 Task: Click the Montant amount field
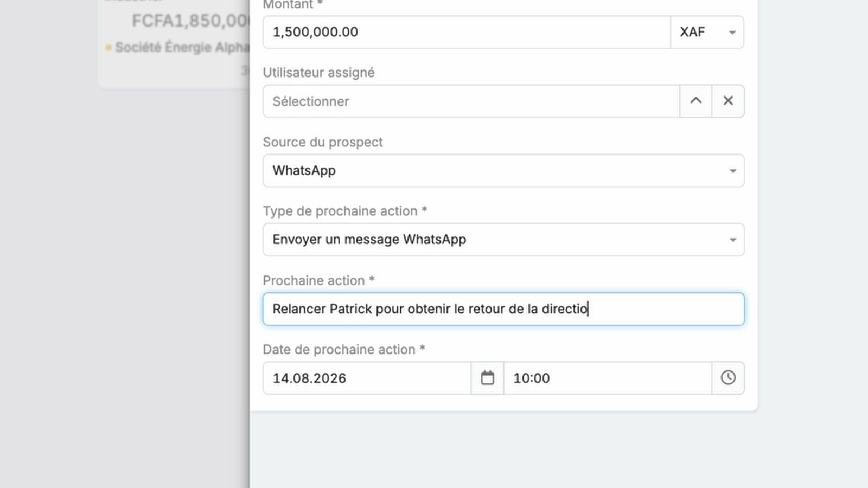[x=467, y=32]
